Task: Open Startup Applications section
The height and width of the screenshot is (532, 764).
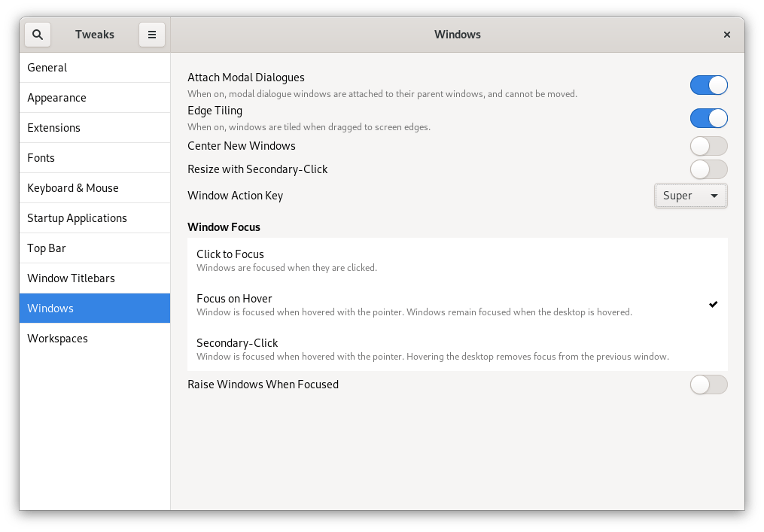Action: click(95, 218)
